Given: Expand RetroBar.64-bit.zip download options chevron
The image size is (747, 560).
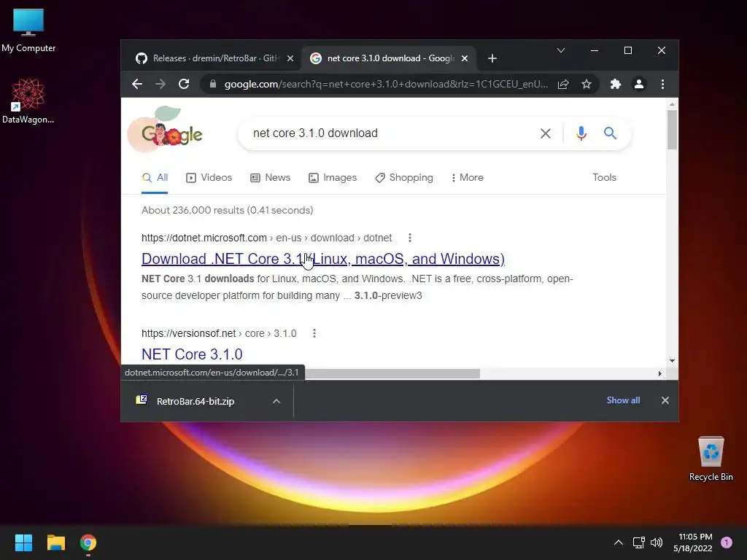Looking at the screenshot, I should pyautogui.click(x=276, y=402).
